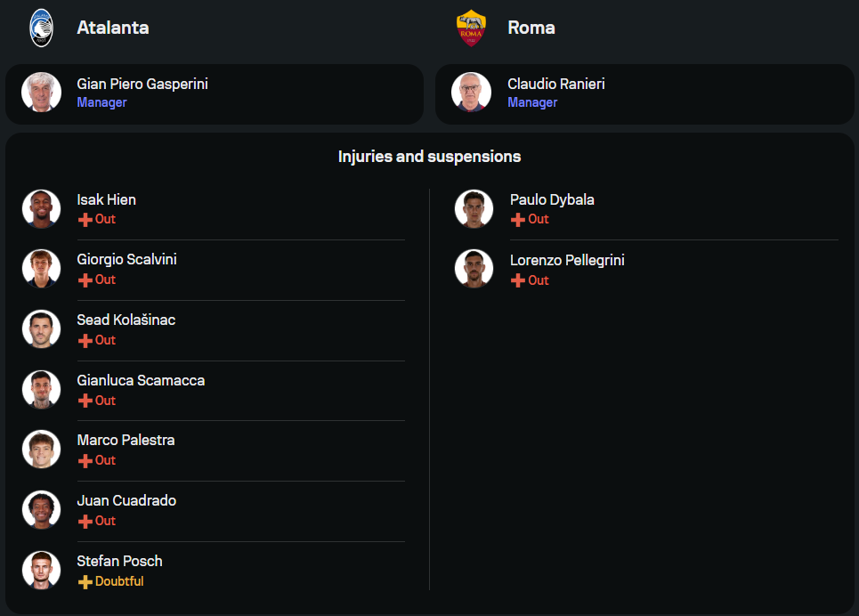Click the Atalanta club crest

(x=41, y=27)
